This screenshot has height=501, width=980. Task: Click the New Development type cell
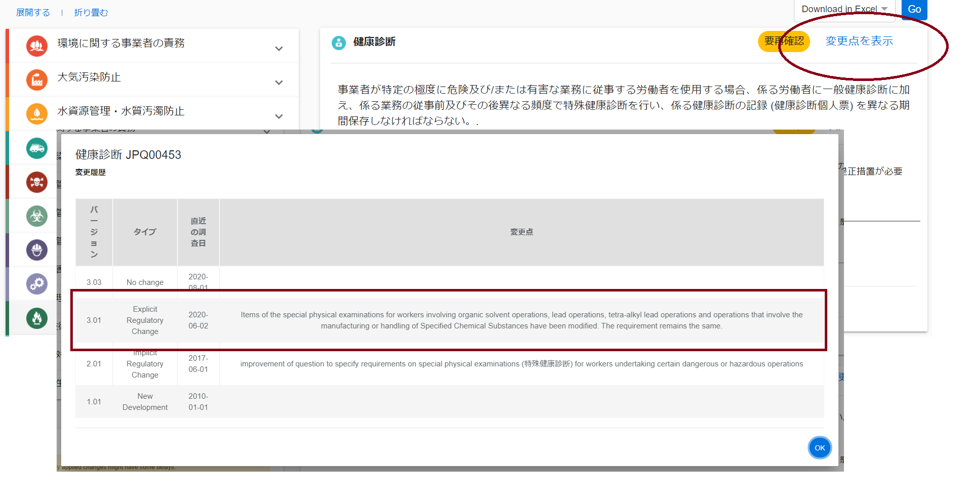click(x=145, y=402)
